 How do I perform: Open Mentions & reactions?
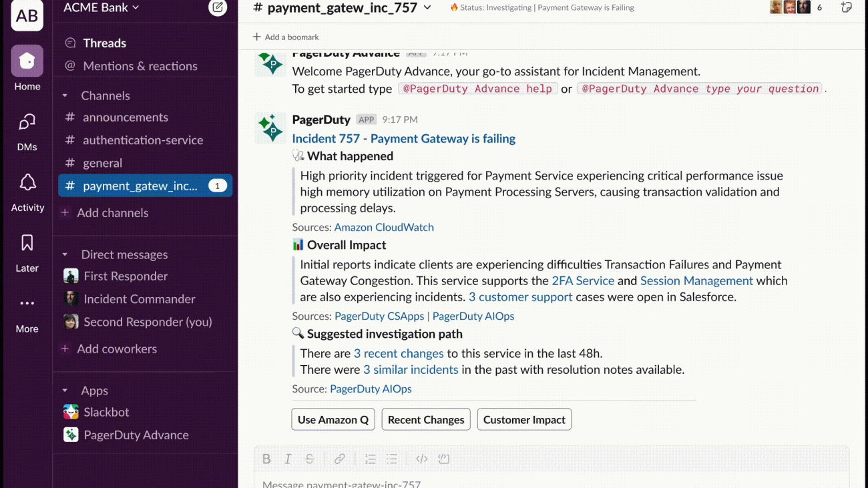click(x=140, y=65)
